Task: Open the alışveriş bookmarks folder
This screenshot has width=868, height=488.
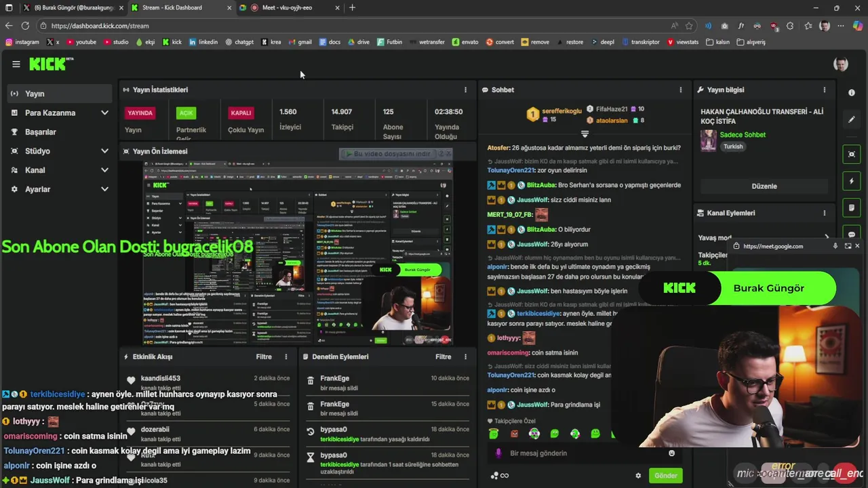Action: pyautogui.click(x=751, y=42)
